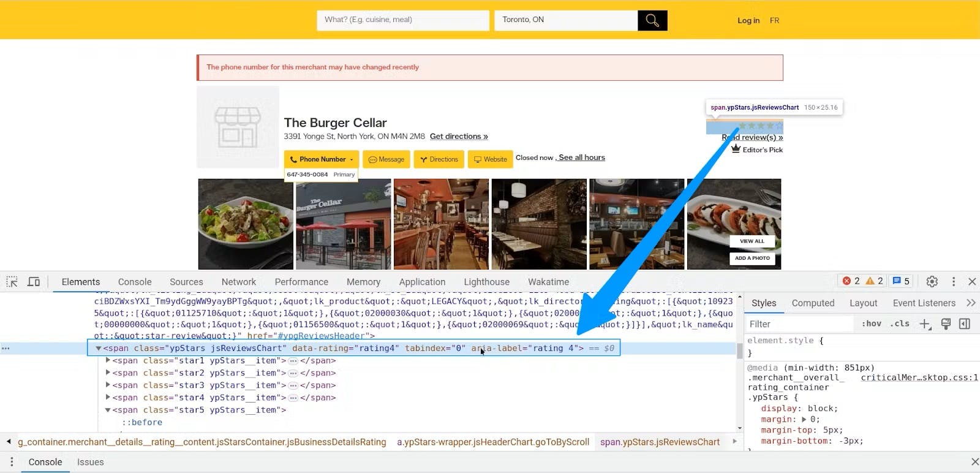Switch to the Network tab
This screenshot has width=980, height=473.
tap(239, 282)
